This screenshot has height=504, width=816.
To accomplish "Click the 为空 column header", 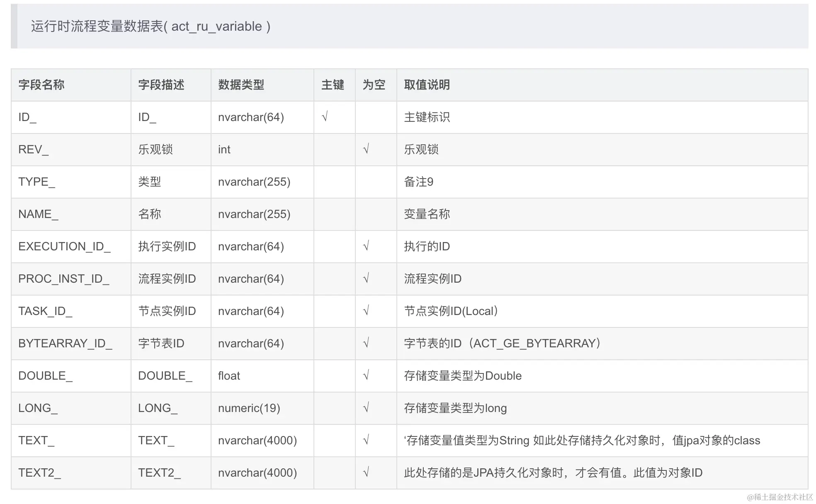I will 374,85.
